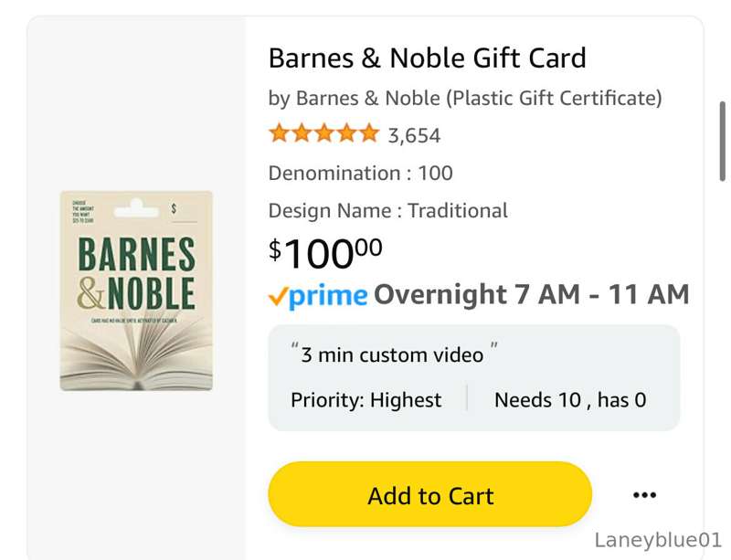The image size is (731, 560).
Task: Click the Overnight 7 AM - 11 AM delivery text
Action: coord(532,295)
